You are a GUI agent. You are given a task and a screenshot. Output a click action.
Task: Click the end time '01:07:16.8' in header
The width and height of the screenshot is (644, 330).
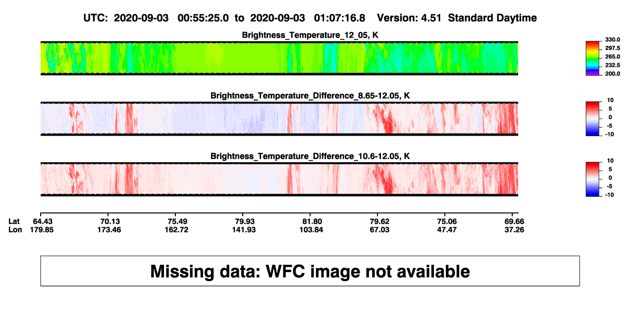click(339, 18)
